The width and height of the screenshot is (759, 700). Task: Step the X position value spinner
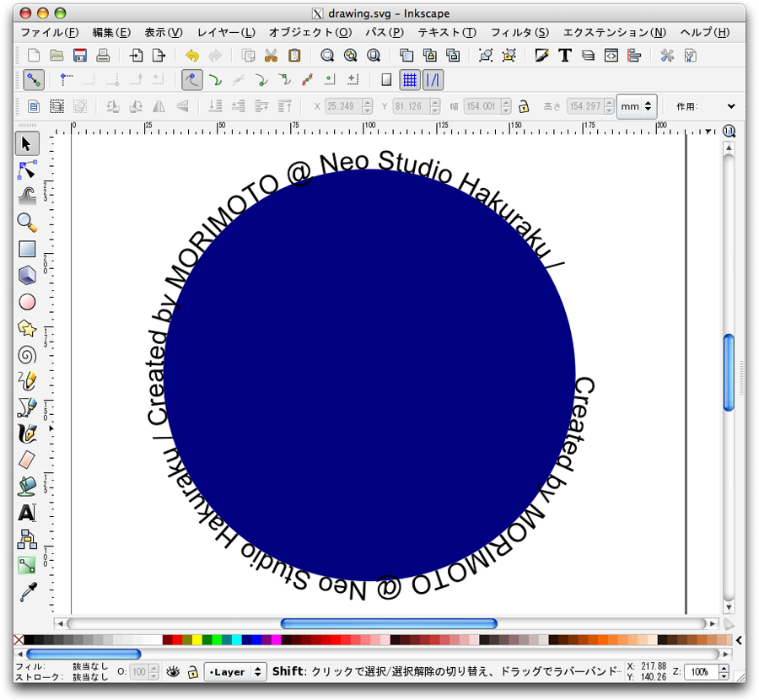[x=368, y=106]
